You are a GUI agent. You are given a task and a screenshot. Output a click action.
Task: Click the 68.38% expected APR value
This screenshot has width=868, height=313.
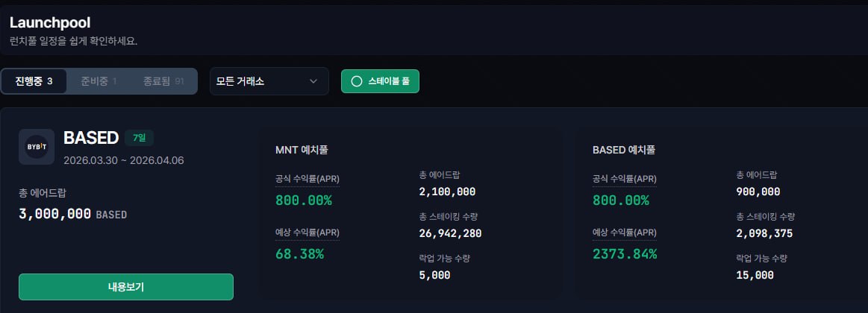pyautogui.click(x=299, y=254)
